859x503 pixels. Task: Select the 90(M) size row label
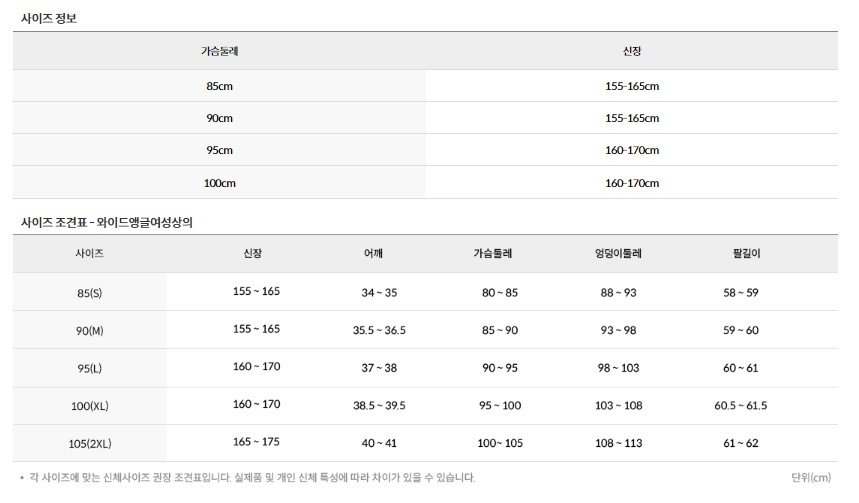[89, 331]
